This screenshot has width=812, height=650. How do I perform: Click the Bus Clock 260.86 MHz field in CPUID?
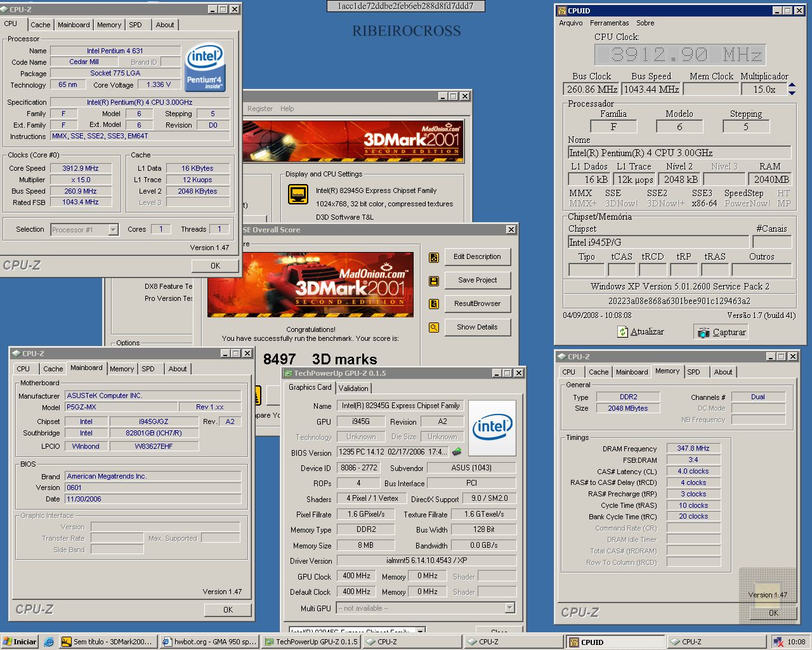[591, 90]
